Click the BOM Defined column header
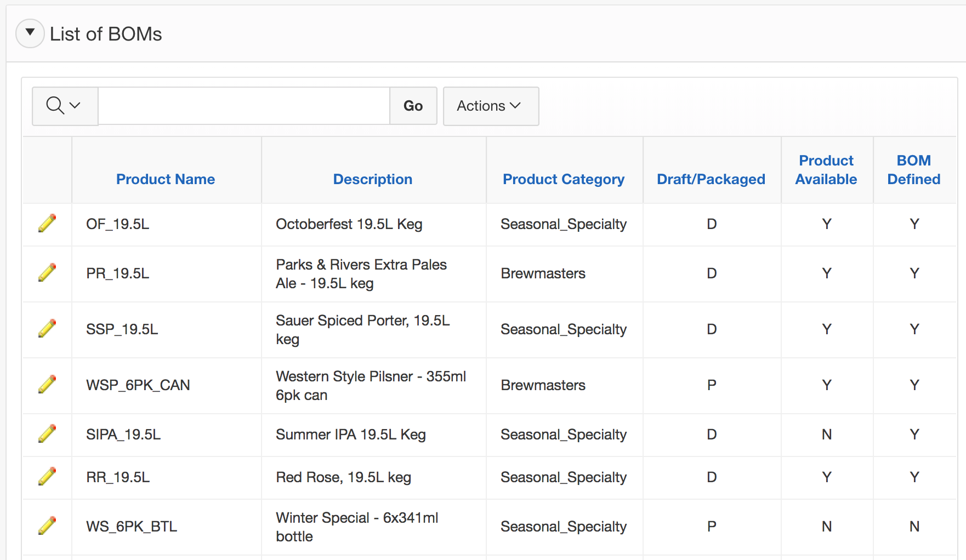The height and width of the screenshot is (560, 966). (913, 170)
